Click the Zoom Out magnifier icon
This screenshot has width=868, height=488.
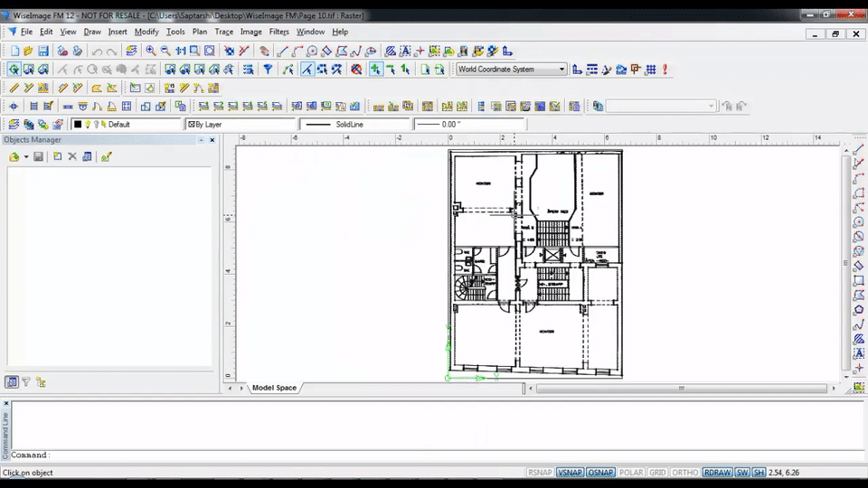(x=165, y=52)
